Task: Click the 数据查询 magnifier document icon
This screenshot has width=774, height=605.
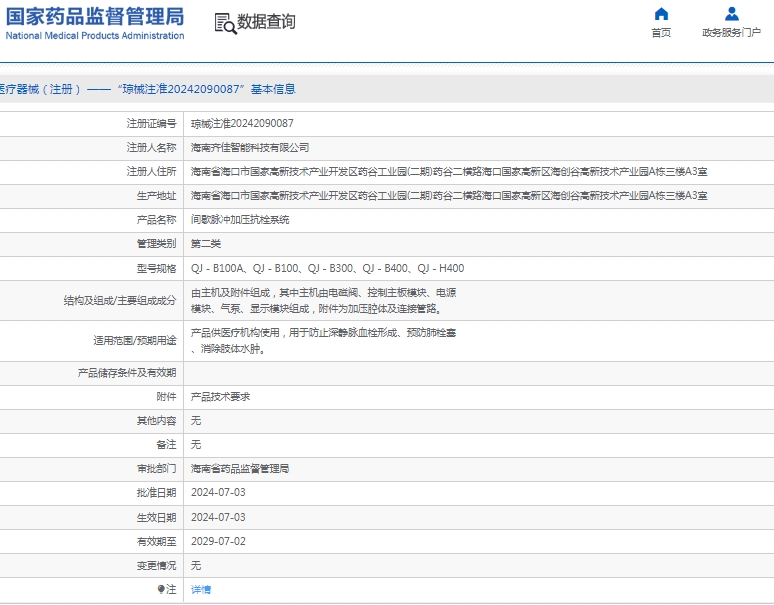Action: [x=225, y=23]
